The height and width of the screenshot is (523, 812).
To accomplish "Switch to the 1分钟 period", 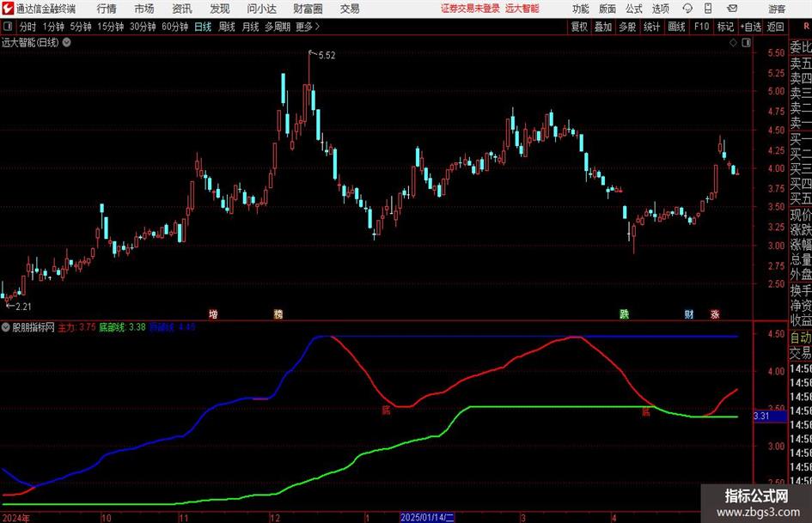I will pyautogui.click(x=53, y=27).
